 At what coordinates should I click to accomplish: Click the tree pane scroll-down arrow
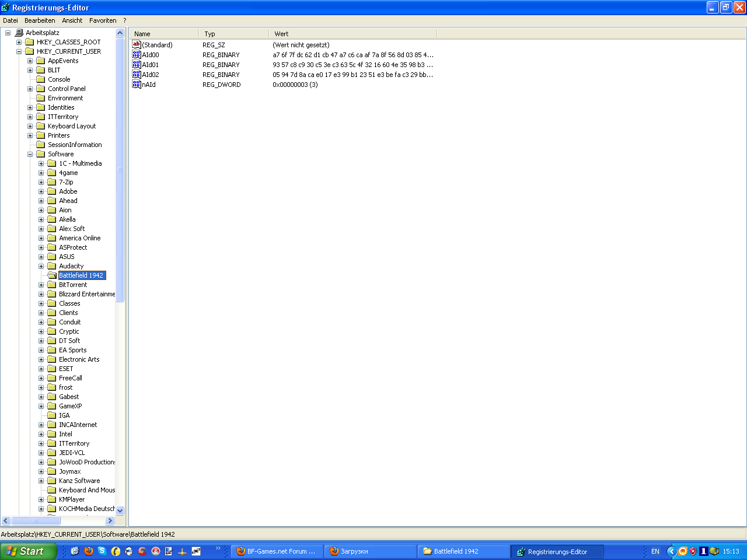tap(120, 510)
